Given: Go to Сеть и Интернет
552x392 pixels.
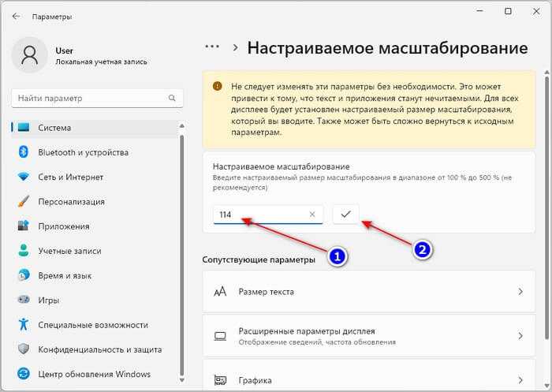Looking at the screenshot, I should point(95,177).
